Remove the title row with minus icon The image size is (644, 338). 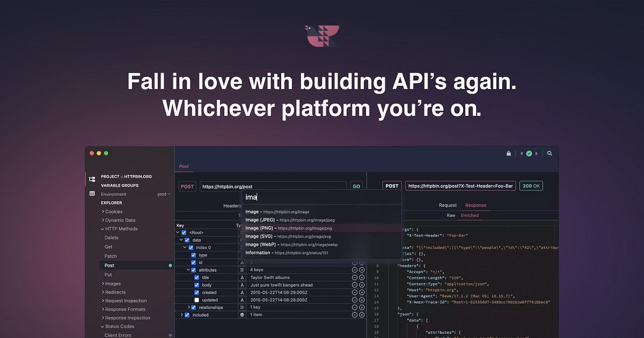click(354, 278)
